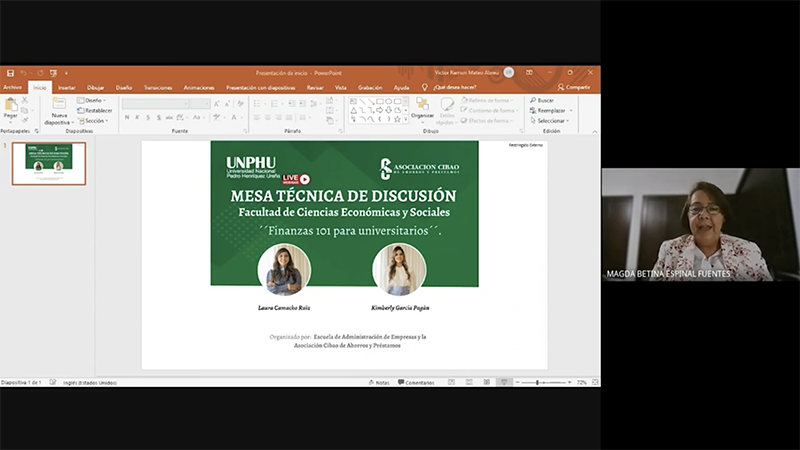Click the Nueva diapositiva icon
800x450 pixels.
pyautogui.click(x=59, y=104)
